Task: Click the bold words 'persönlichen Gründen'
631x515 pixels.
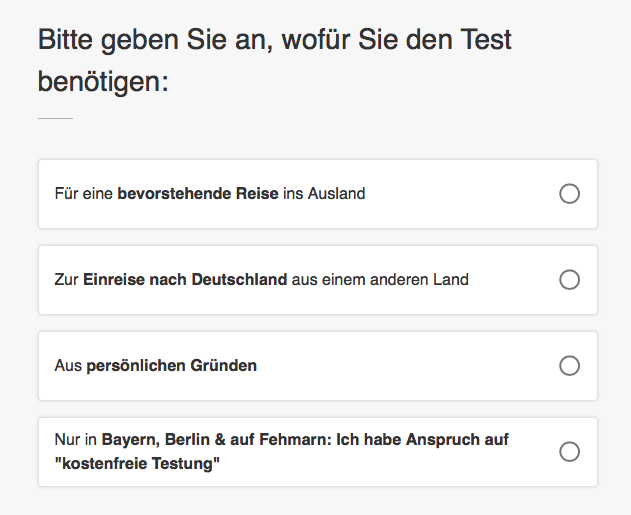Action: 172,366
